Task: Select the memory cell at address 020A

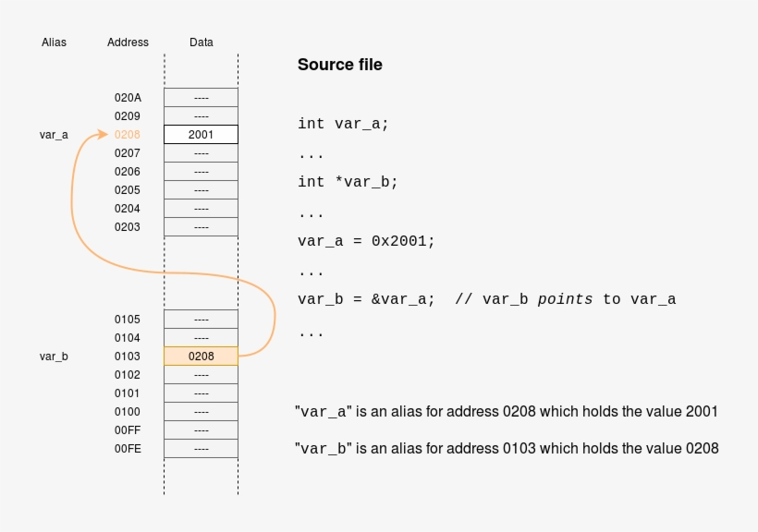Action: click(201, 97)
